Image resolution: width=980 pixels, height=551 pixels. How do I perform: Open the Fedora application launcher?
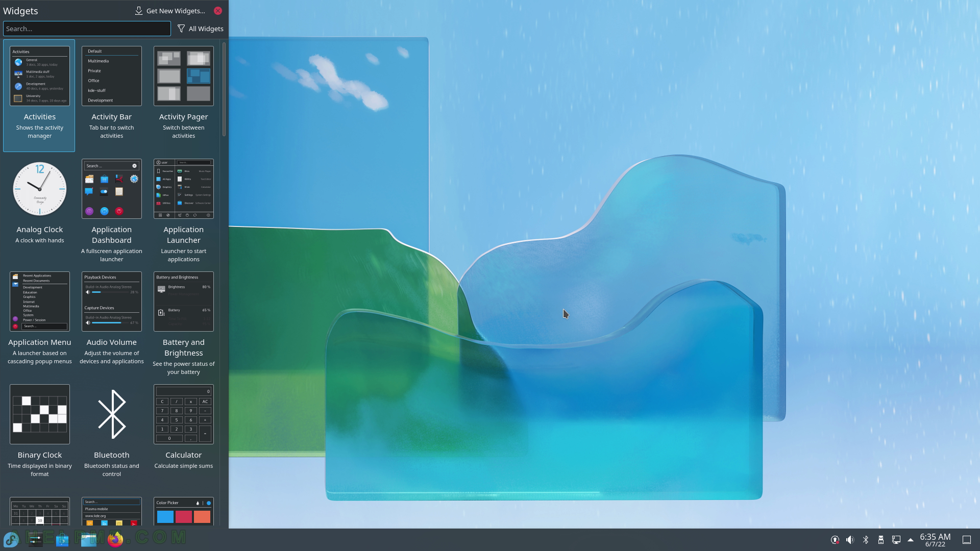[11, 540]
